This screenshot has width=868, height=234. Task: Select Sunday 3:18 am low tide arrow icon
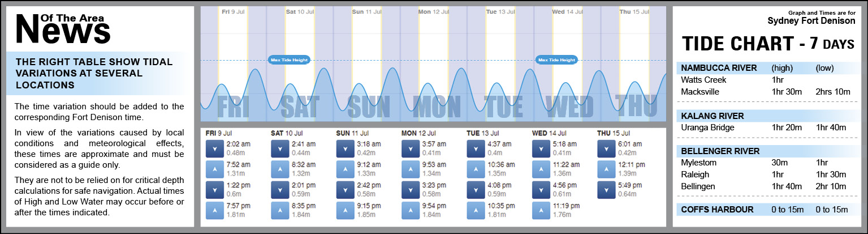coord(344,148)
